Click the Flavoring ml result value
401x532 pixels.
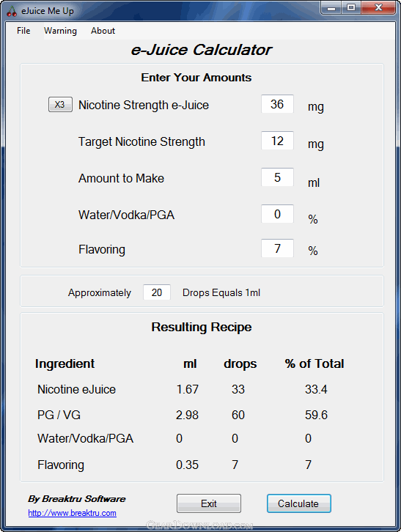tap(188, 465)
